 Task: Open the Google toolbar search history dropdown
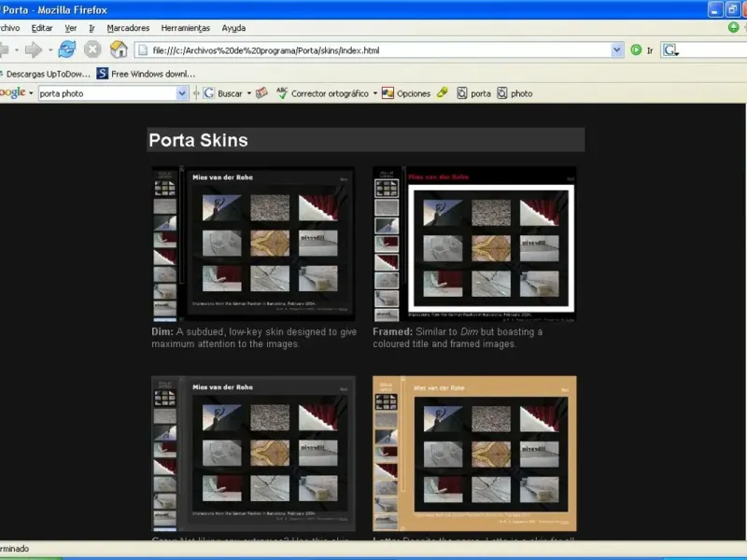[x=181, y=93]
